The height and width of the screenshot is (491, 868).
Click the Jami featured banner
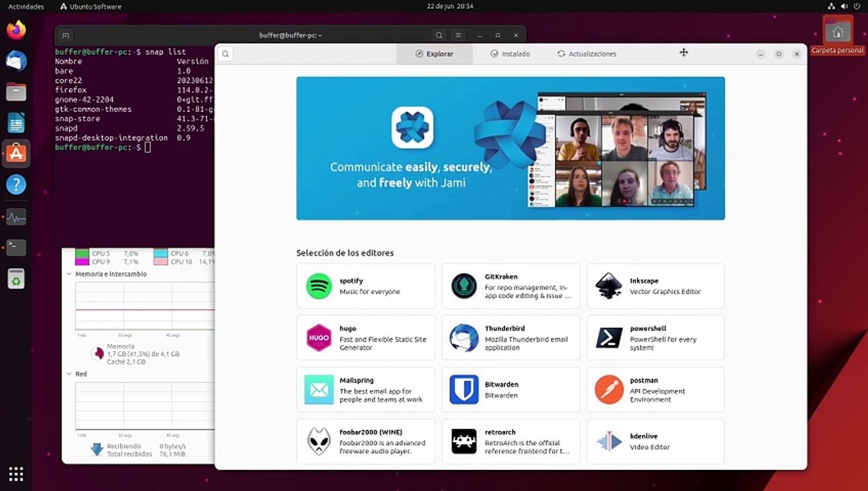510,148
